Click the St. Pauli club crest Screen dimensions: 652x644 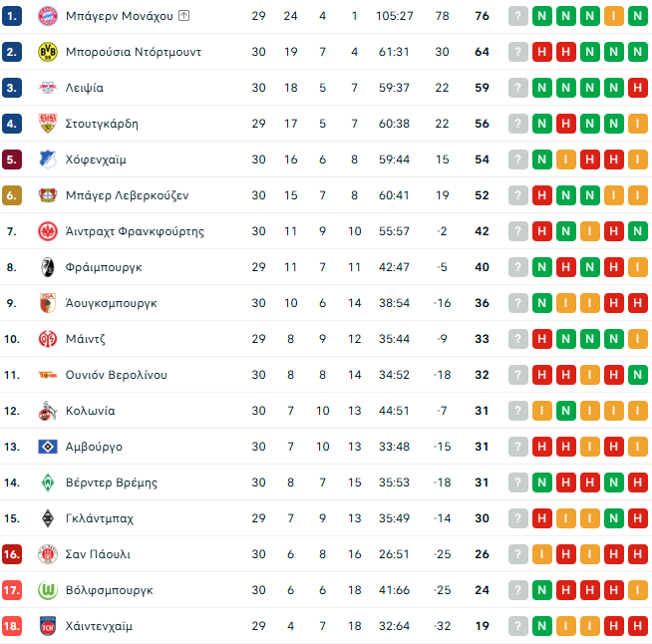(47, 554)
